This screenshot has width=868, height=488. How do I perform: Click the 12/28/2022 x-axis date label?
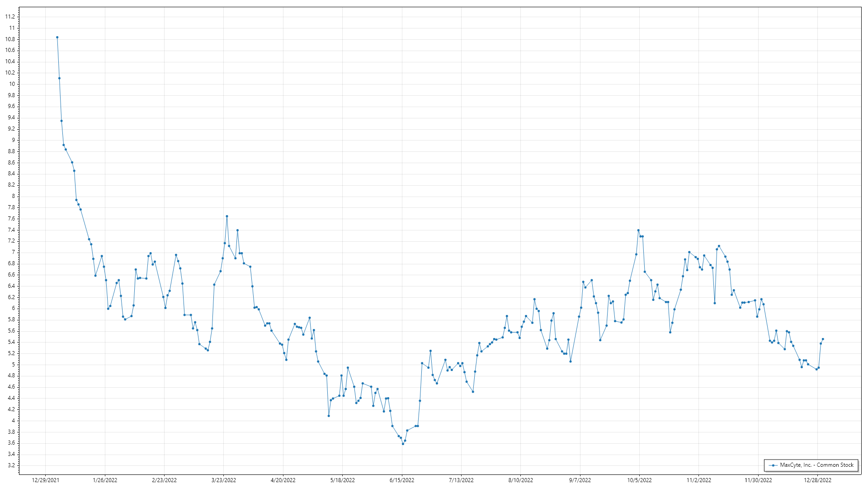[x=817, y=480]
